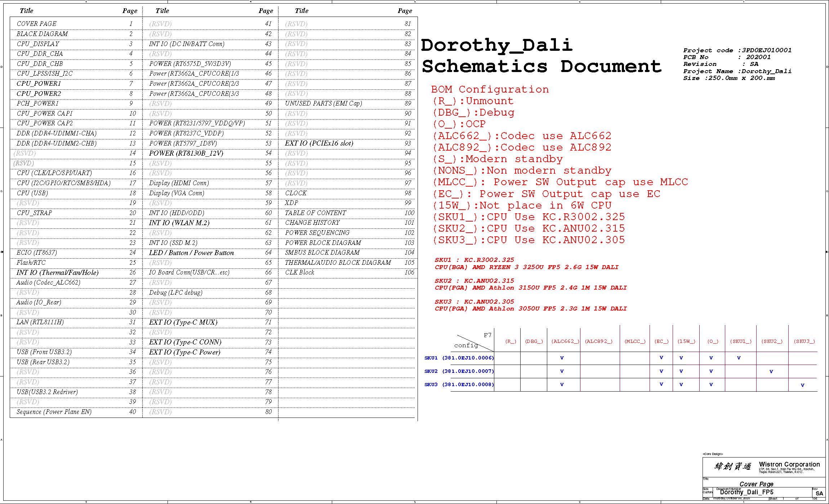This screenshot has width=829, height=504.
Task: Select DDR (DDR4-UDIMM2-CHB) entry
Action: (57, 143)
